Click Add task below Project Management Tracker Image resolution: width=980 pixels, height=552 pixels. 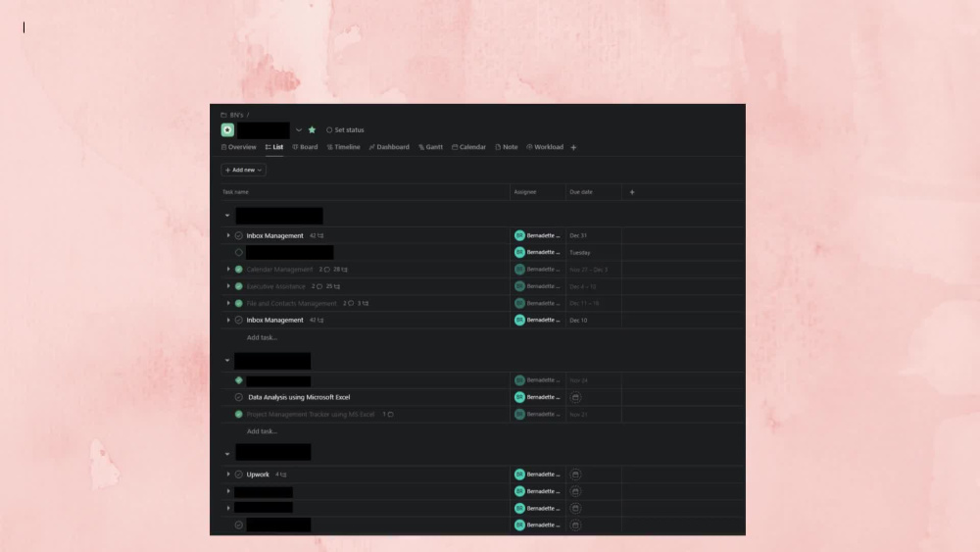[x=262, y=431]
